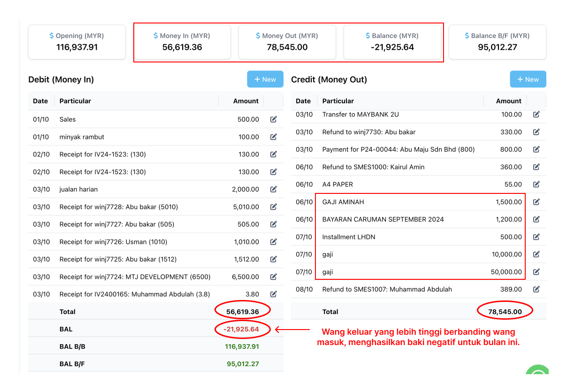Edit gaji 50,000.00 credit row
The width and height of the screenshot is (567, 392).
point(536,271)
